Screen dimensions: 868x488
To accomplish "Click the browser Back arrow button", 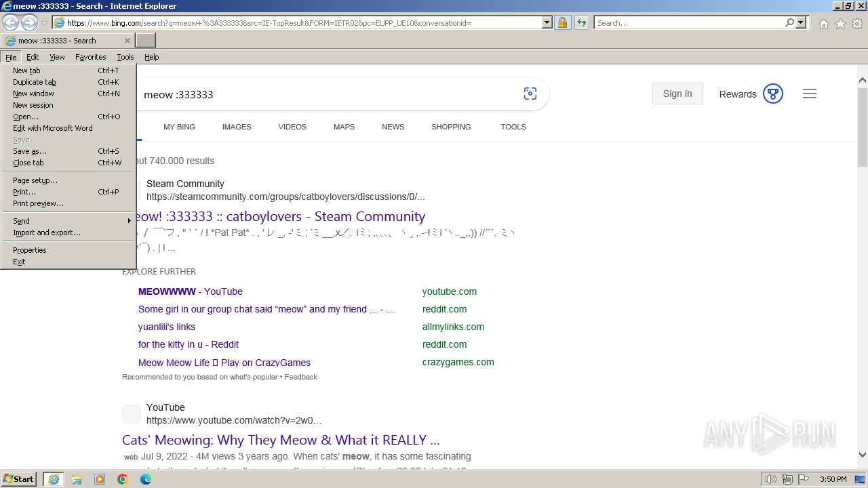I will click(x=10, y=22).
